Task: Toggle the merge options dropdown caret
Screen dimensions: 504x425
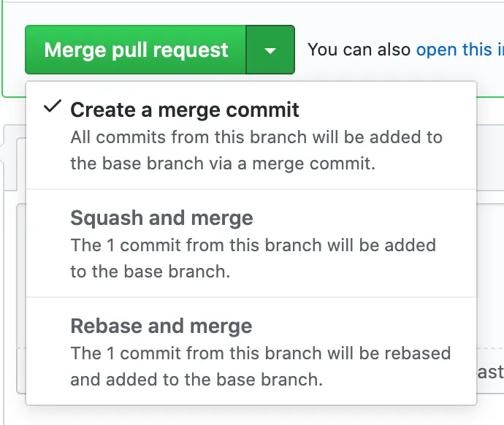Action: coord(270,50)
